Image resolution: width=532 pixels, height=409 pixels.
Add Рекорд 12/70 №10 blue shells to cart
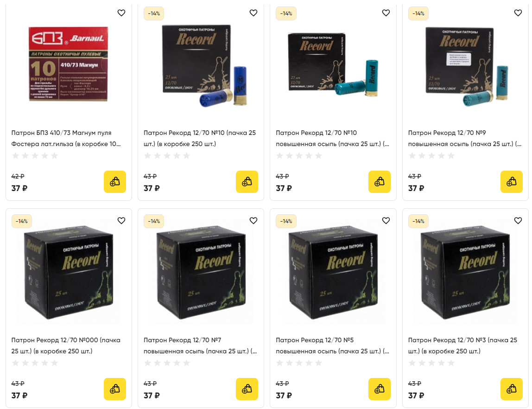point(247,182)
